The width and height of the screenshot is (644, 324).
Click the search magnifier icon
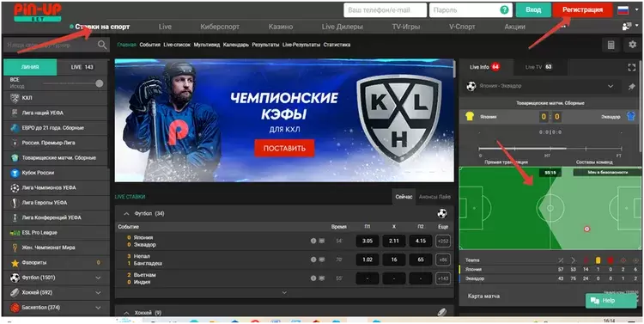tap(102, 45)
